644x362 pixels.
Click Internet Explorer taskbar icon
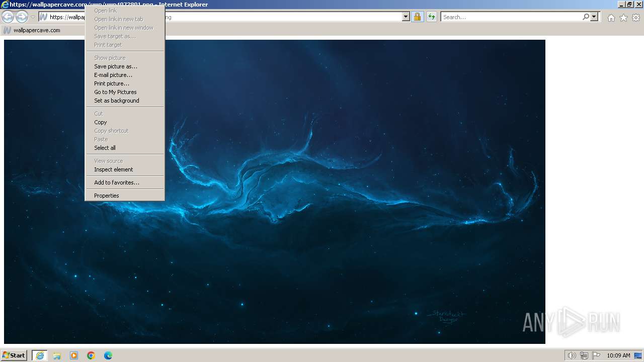point(40,355)
